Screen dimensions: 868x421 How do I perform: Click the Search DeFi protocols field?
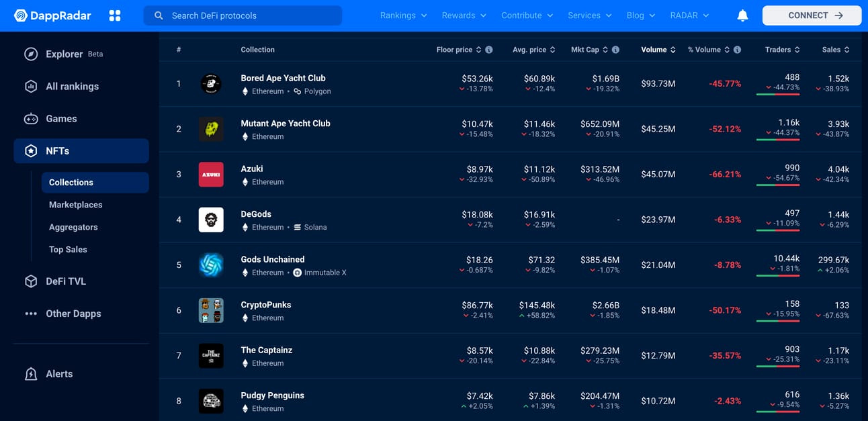[243, 15]
